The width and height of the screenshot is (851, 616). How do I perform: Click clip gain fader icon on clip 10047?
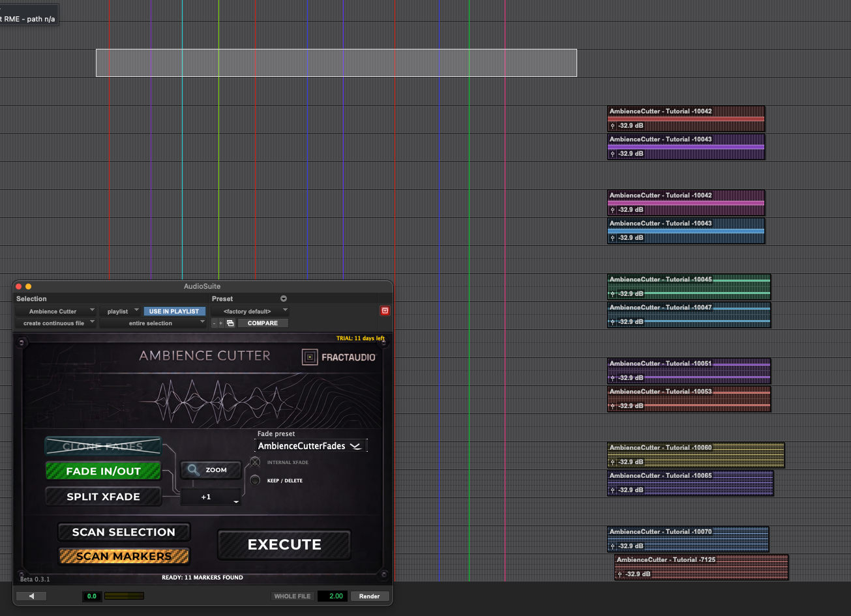(612, 322)
